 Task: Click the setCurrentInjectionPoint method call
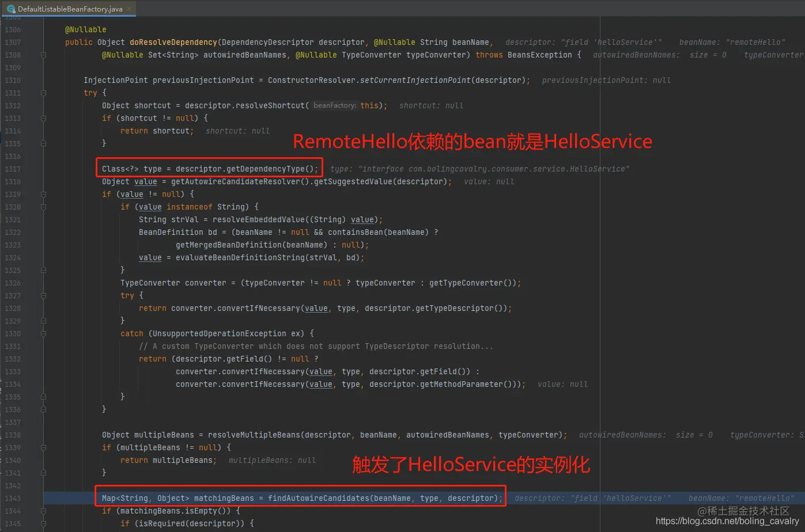tap(415, 81)
